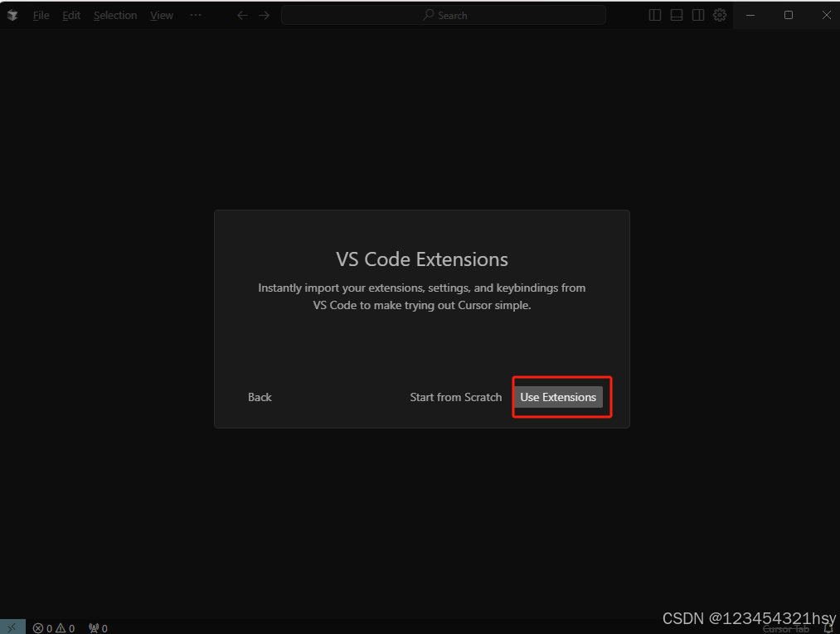Click Cursor Tab status bar entry
Image resolution: width=840 pixels, height=634 pixels.
click(x=786, y=629)
